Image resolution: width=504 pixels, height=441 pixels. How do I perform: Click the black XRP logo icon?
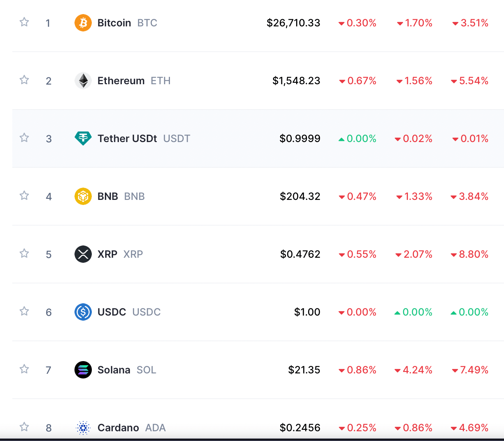click(83, 254)
